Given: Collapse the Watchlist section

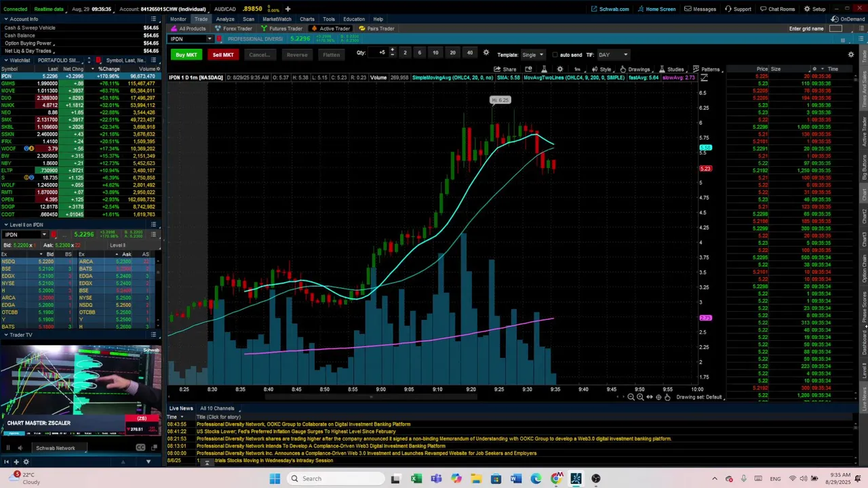Looking at the screenshot, I should (x=6, y=60).
